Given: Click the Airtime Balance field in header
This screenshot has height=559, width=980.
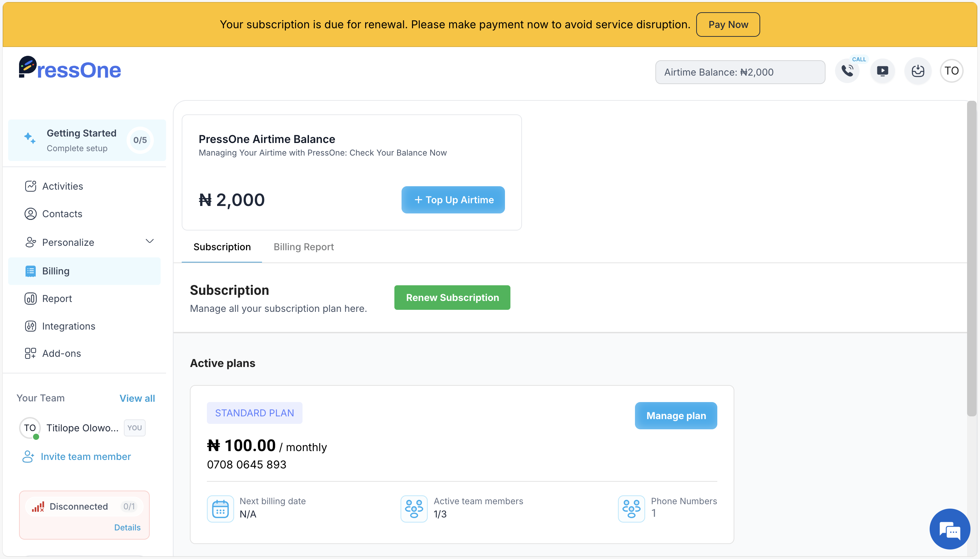Looking at the screenshot, I should 740,72.
